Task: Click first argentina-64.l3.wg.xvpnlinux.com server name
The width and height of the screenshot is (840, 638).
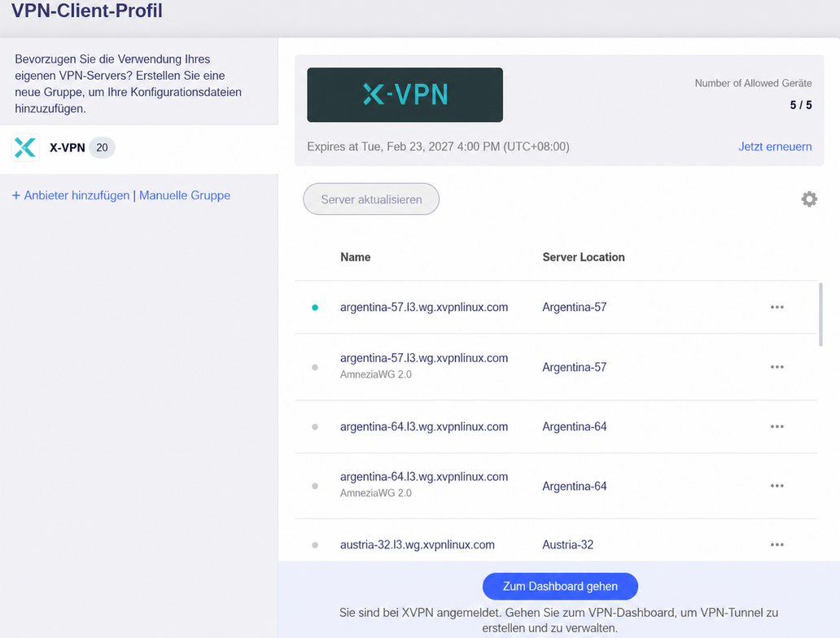Action: pyautogui.click(x=424, y=426)
